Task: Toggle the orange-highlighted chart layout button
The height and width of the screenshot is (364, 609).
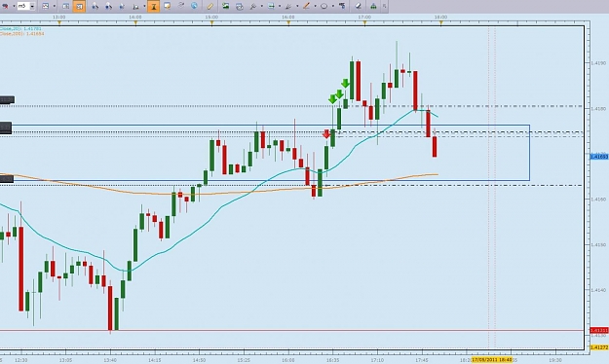Action: pos(79,6)
